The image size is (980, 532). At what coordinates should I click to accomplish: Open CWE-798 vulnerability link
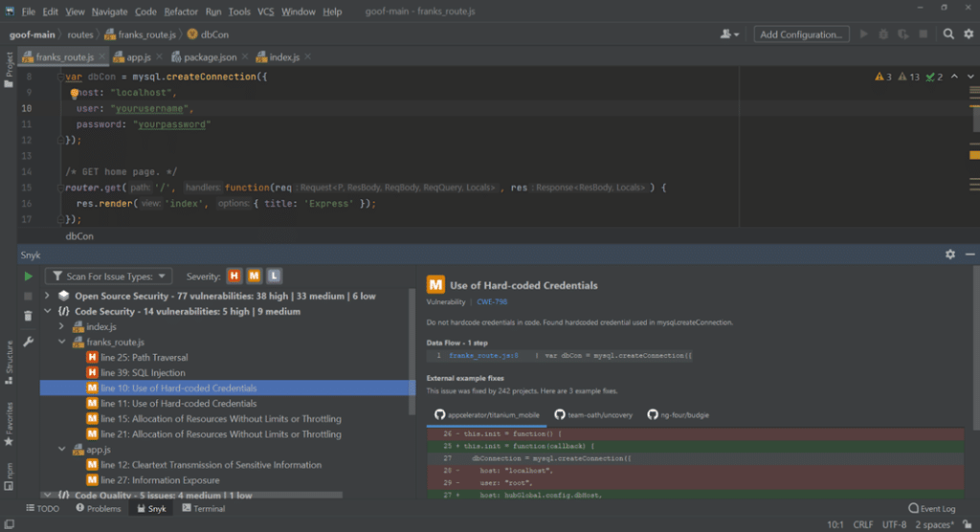point(494,302)
